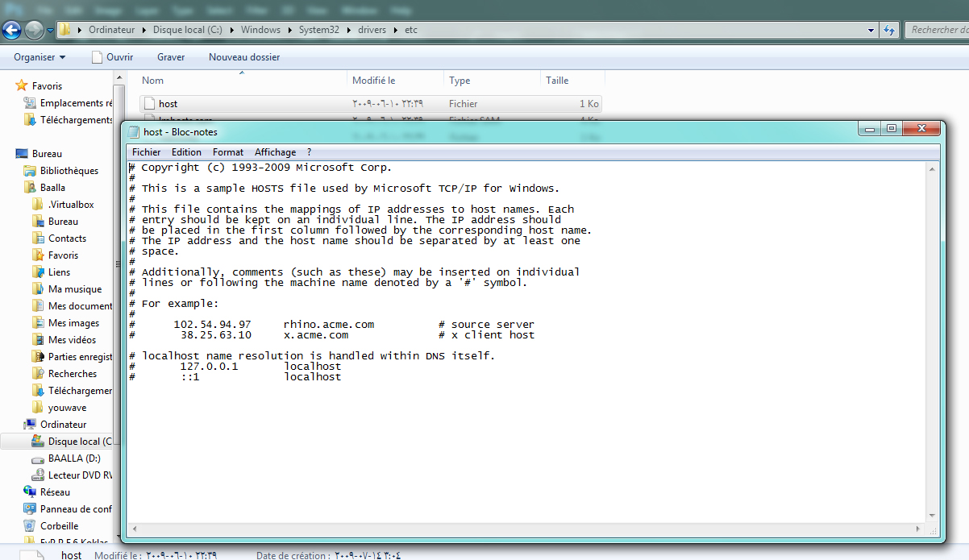Open Bibliothèques in the navigation tree

[x=62, y=171]
